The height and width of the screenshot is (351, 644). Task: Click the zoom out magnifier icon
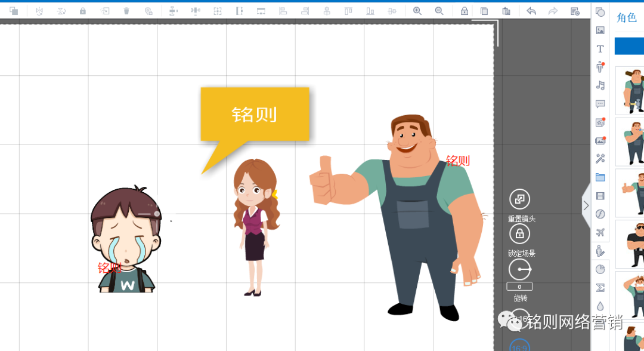tap(439, 11)
